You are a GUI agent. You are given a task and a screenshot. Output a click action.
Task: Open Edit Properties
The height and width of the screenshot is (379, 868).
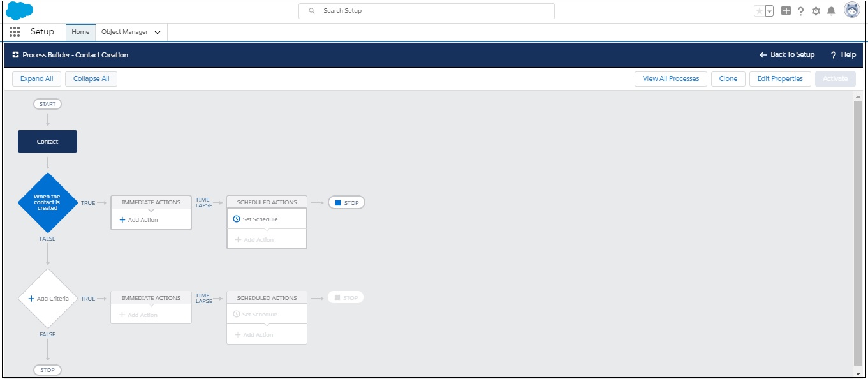click(x=780, y=79)
